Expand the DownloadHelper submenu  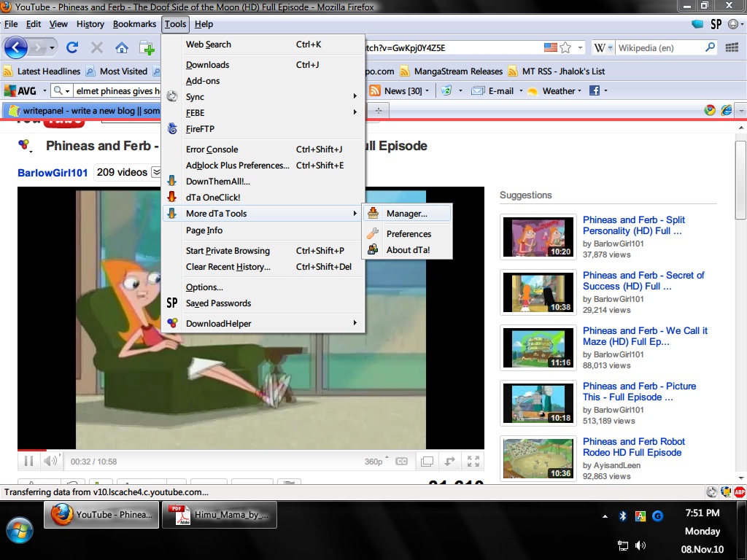click(263, 323)
